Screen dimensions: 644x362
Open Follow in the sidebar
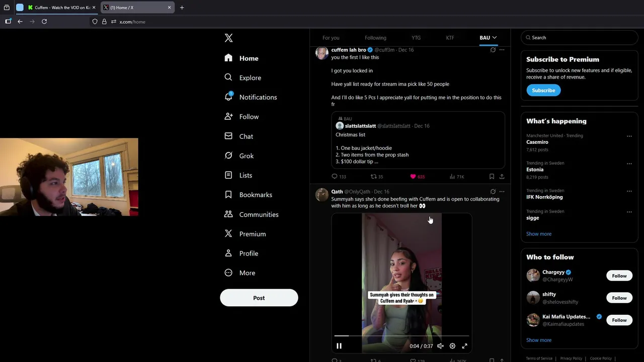click(x=242, y=117)
